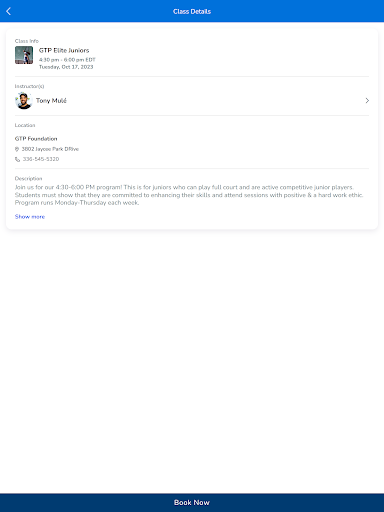Viewport: 384px width, 512px height.
Task: Click the 4:30 pm - 6:00 pm EDT time
Action: point(67,60)
